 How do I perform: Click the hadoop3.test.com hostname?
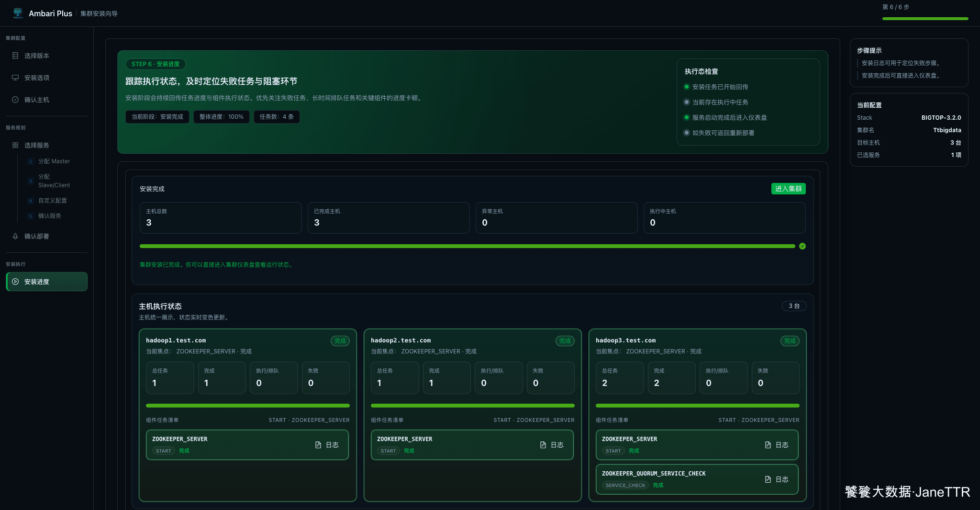pyautogui.click(x=625, y=340)
